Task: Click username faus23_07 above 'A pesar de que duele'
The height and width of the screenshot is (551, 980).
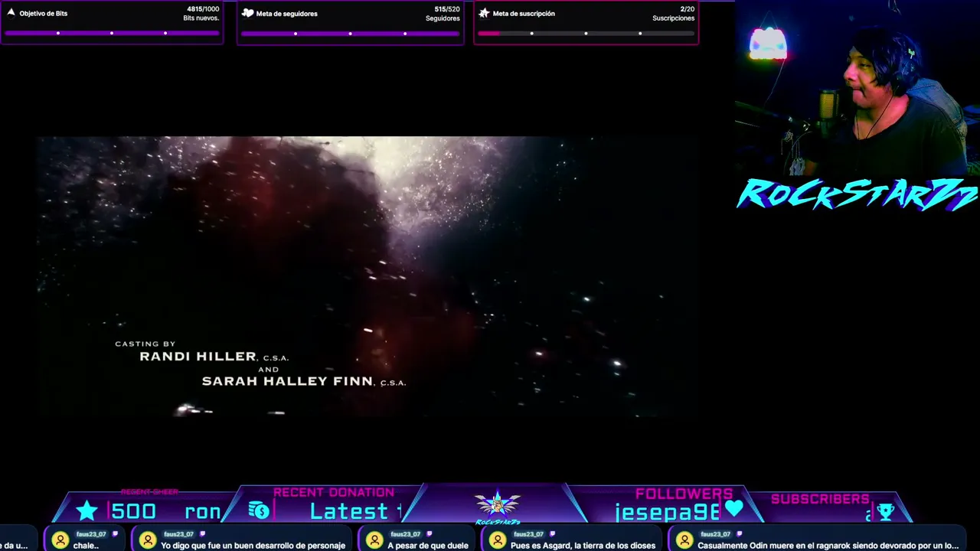Action: pyautogui.click(x=405, y=534)
